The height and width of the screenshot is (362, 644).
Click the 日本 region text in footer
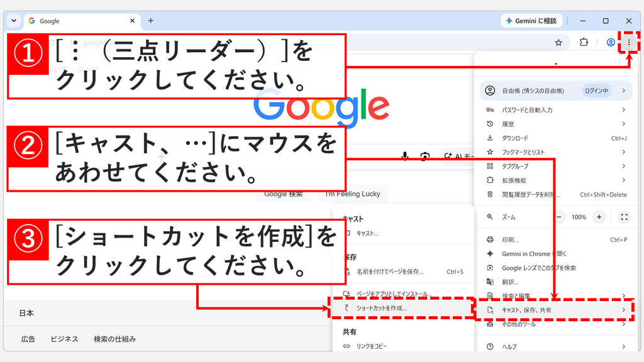click(26, 313)
